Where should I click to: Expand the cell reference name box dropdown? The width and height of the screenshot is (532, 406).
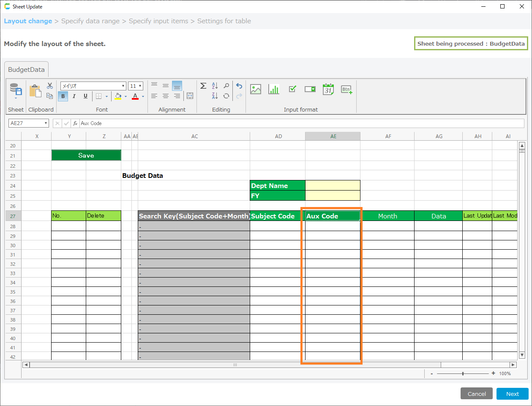coord(46,123)
